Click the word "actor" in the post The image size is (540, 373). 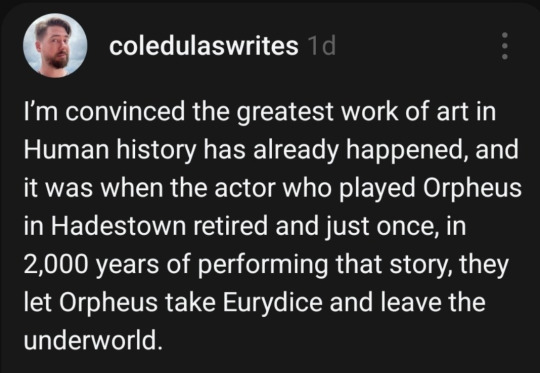(245, 189)
